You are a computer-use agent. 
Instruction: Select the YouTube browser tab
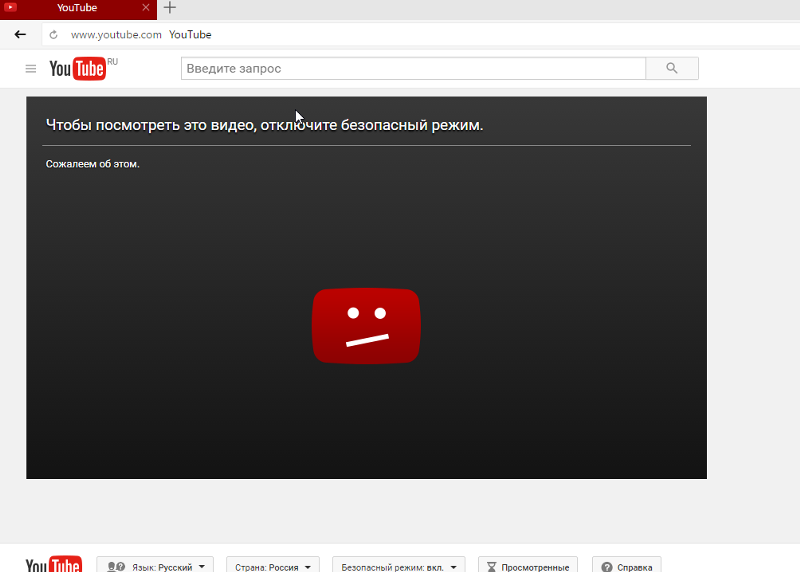click(x=78, y=9)
